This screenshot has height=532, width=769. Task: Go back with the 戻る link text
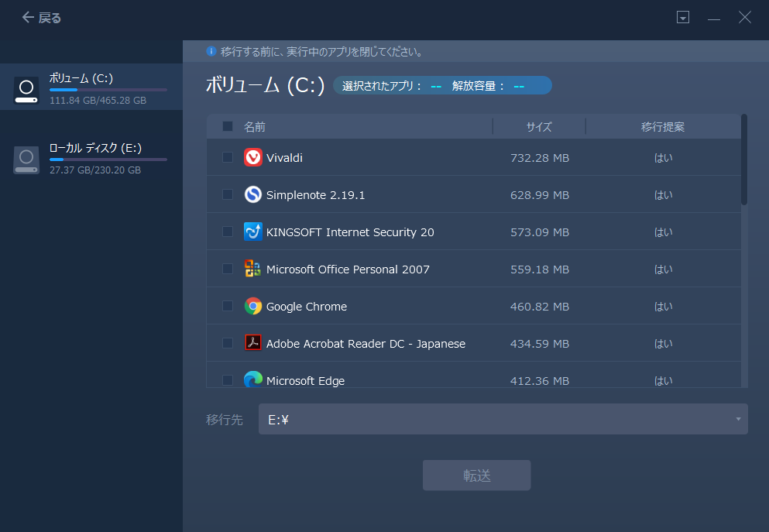click(50, 18)
